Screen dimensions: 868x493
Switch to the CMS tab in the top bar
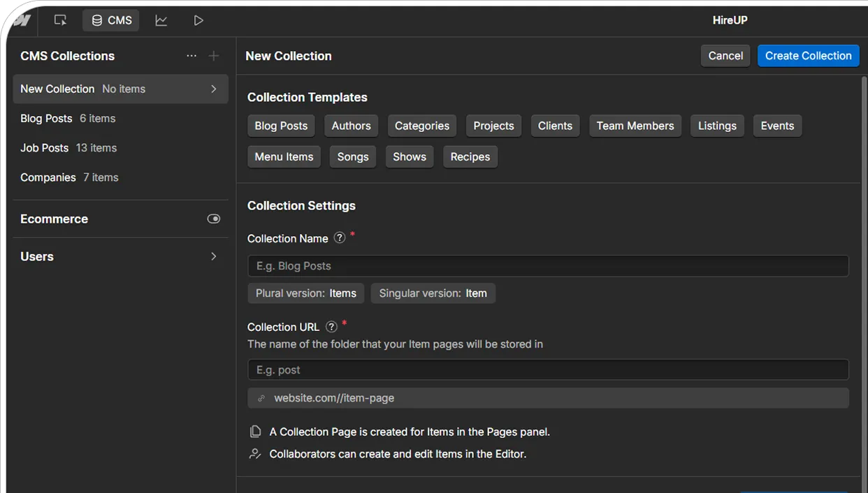110,20
